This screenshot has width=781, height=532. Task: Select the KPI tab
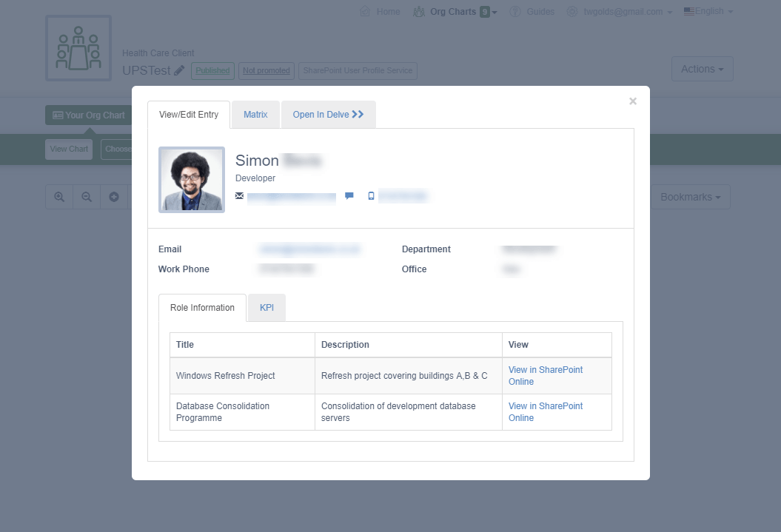click(267, 308)
